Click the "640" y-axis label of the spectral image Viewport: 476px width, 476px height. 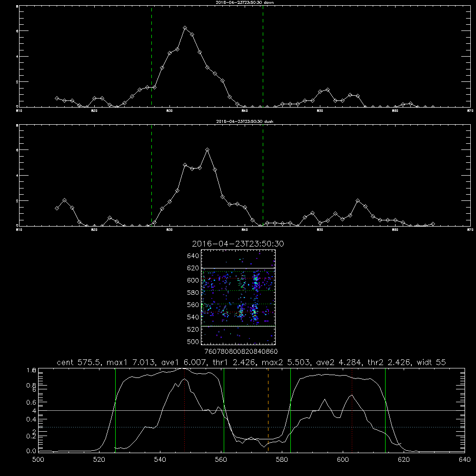[193, 256]
